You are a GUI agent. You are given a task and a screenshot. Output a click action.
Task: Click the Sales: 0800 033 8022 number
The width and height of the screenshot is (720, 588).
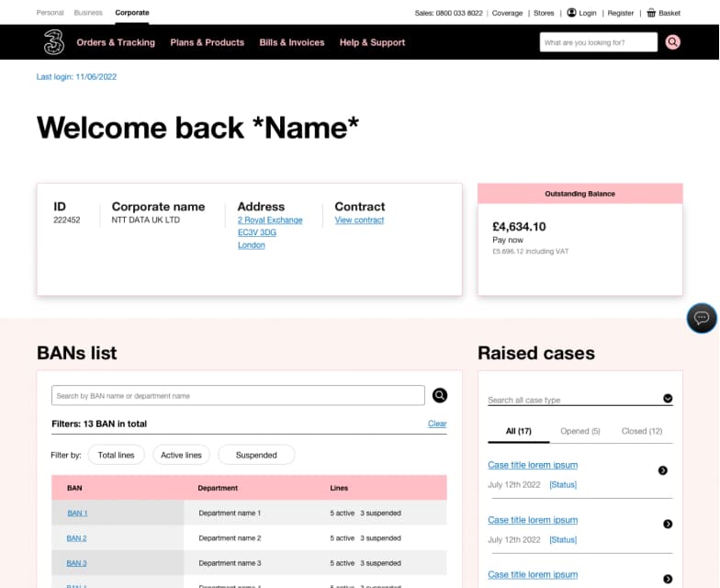(x=448, y=13)
